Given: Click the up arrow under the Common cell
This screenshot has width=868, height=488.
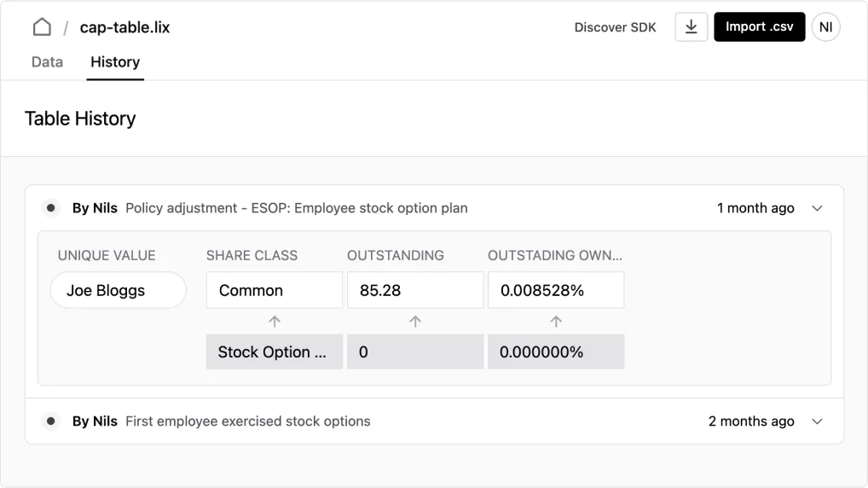Looking at the screenshot, I should tap(275, 322).
